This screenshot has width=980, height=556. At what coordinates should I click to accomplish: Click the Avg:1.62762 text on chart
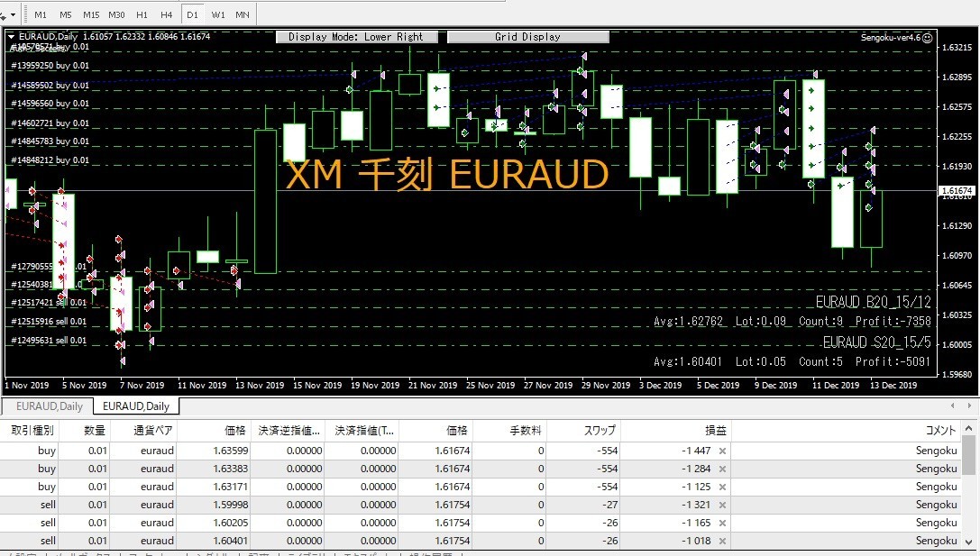coord(688,321)
